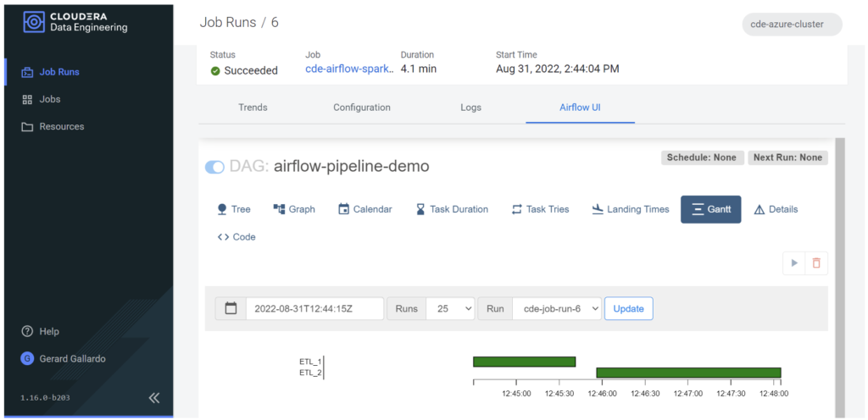Click the ETL_1 task label
The height and width of the screenshot is (420, 868).
click(x=310, y=362)
